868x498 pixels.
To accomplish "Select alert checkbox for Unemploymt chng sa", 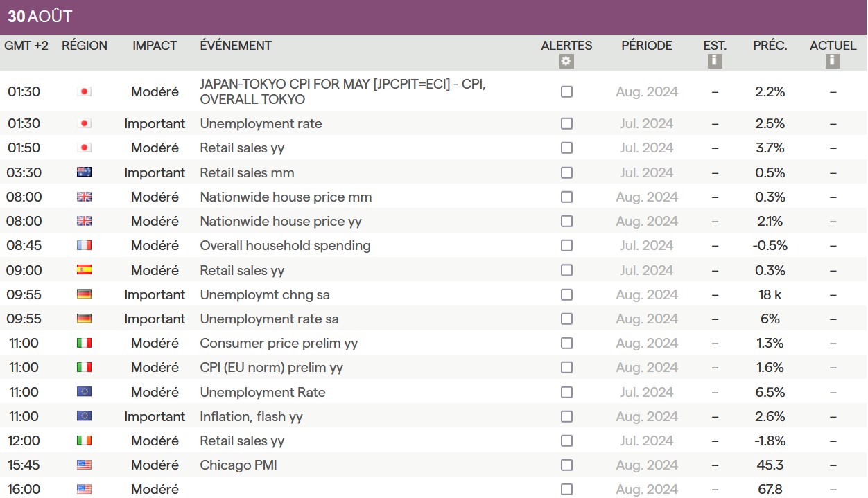I will click(566, 294).
